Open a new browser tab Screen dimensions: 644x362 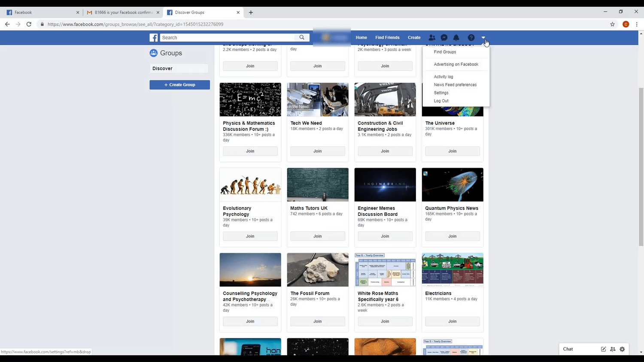click(251, 12)
